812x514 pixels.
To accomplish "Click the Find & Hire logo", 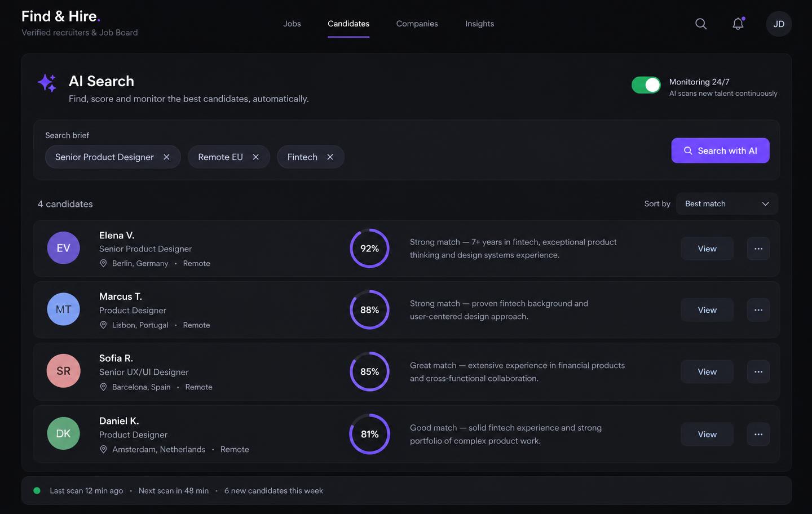I will tap(61, 16).
